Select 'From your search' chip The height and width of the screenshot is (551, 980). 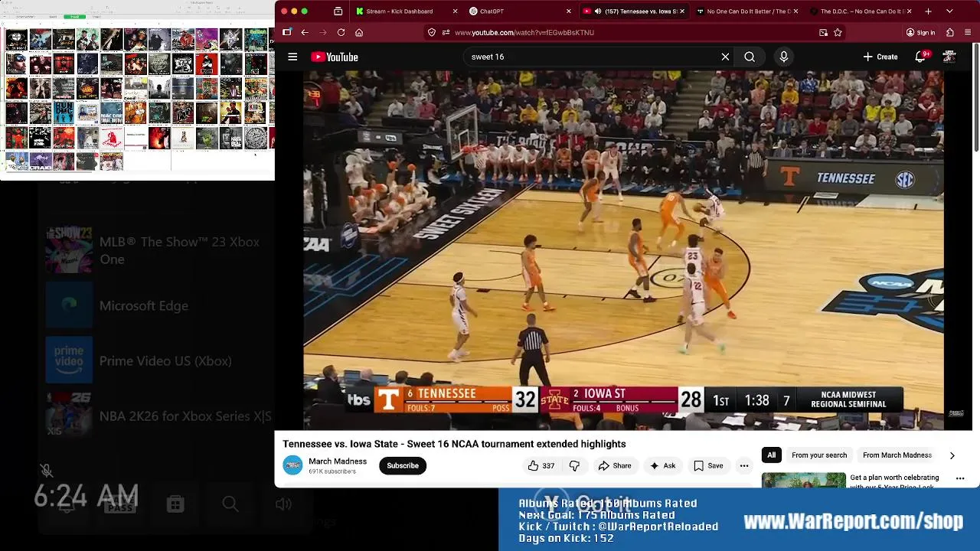click(x=819, y=455)
